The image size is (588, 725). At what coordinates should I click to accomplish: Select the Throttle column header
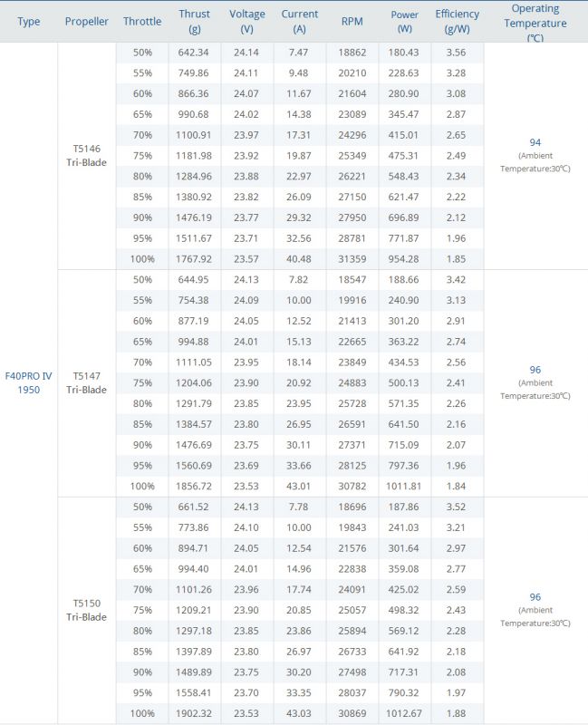tap(142, 21)
